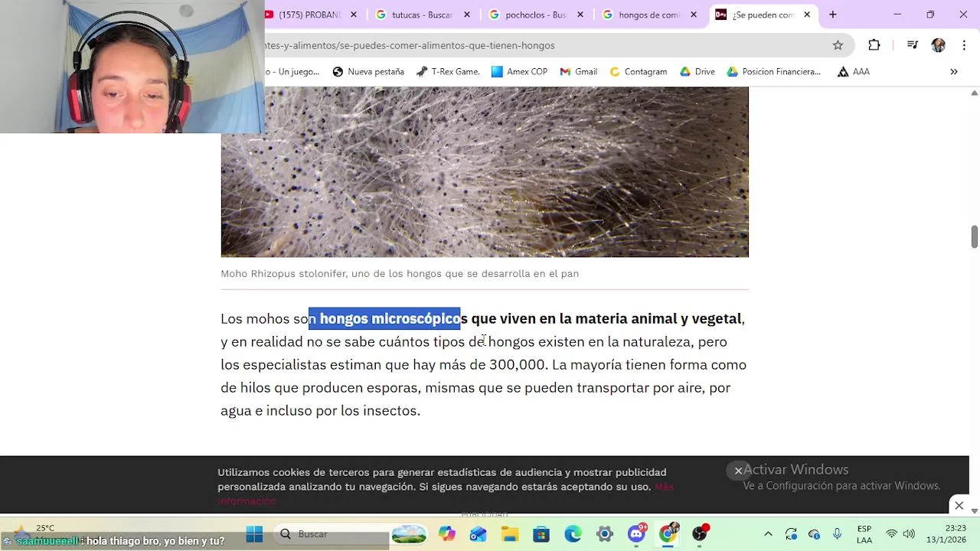Open the Chrome three-dot menu
Image resolution: width=980 pixels, height=551 pixels.
pyautogui.click(x=964, y=45)
